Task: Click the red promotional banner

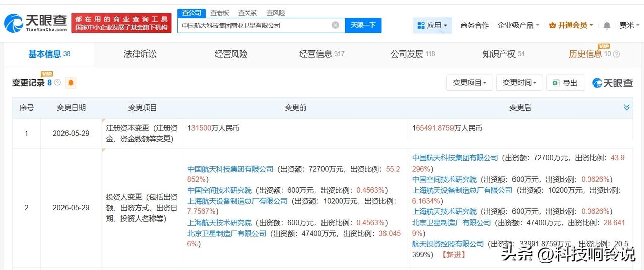Action: (120, 23)
